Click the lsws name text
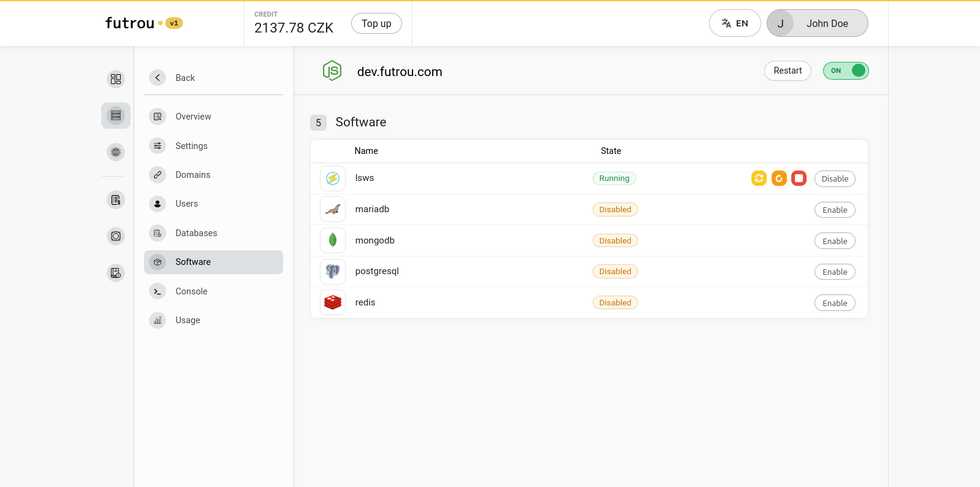 365,178
